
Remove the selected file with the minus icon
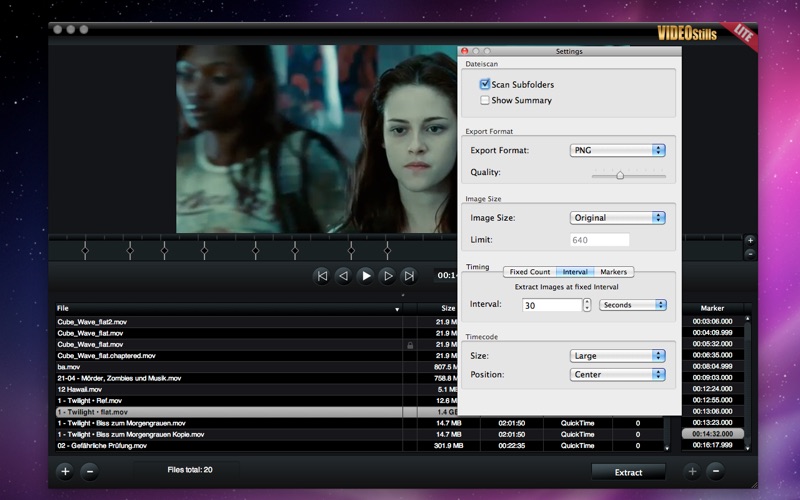click(x=90, y=471)
